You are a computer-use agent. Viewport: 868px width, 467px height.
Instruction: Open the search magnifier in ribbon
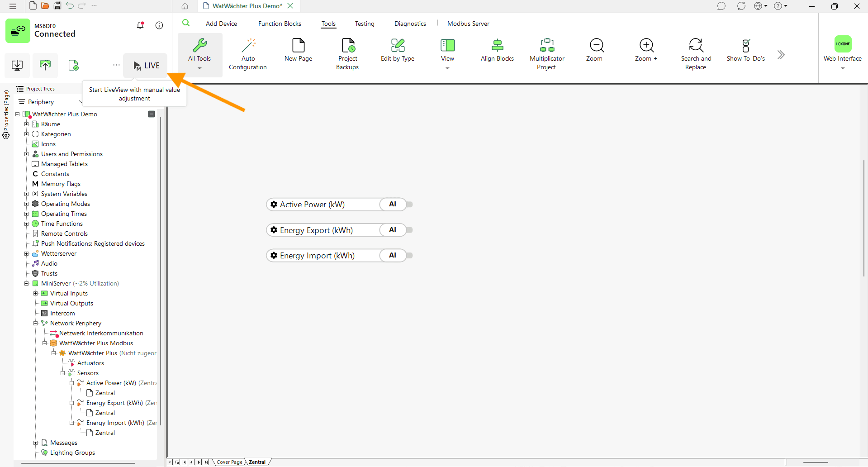pos(186,23)
